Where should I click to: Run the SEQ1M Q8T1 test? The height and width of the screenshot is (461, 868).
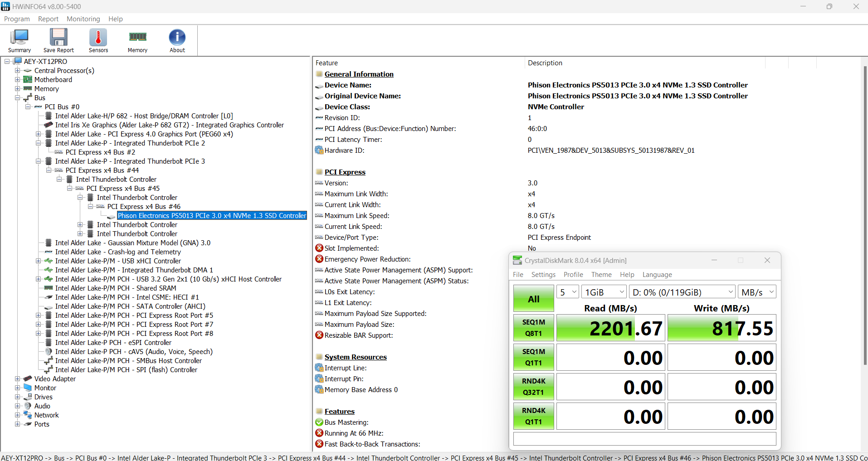pyautogui.click(x=534, y=328)
